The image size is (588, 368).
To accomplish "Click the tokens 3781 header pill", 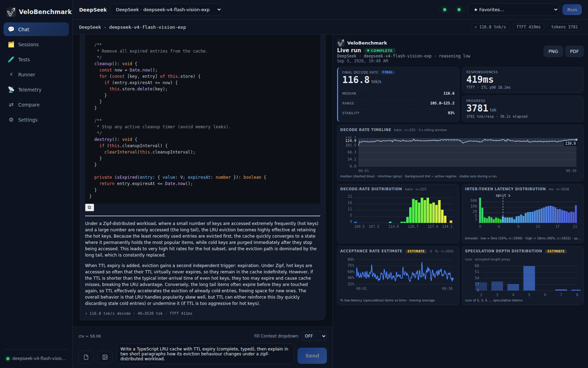I will coord(565,27).
